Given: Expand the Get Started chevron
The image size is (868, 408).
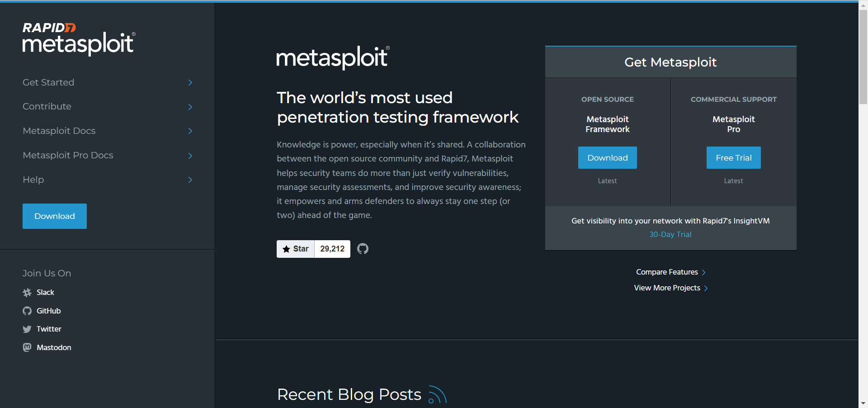Looking at the screenshot, I should pyautogui.click(x=190, y=82).
